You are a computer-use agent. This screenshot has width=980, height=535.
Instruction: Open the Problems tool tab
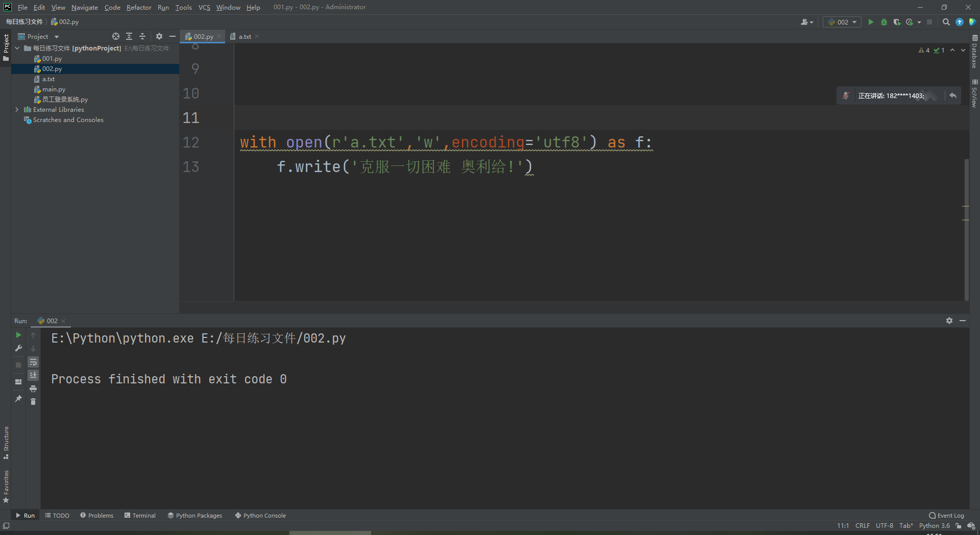pos(97,516)
